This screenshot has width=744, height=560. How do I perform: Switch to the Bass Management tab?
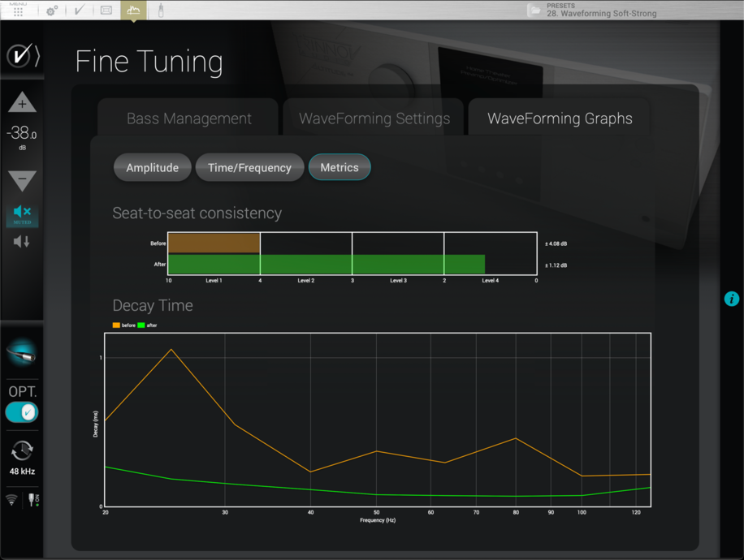(188, 118)
